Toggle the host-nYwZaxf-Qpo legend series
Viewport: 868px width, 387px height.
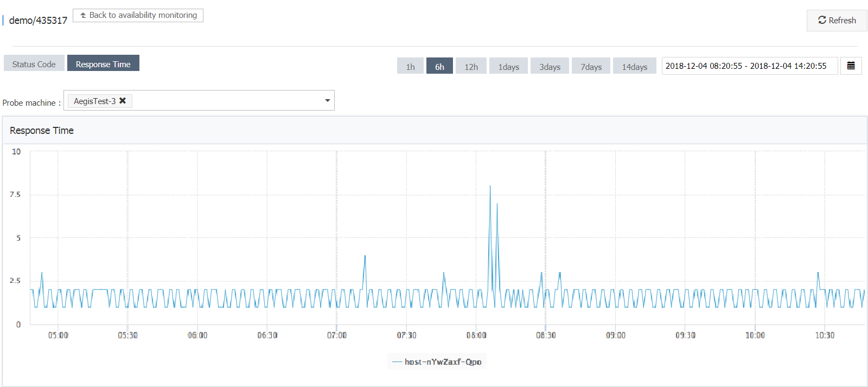437,362
